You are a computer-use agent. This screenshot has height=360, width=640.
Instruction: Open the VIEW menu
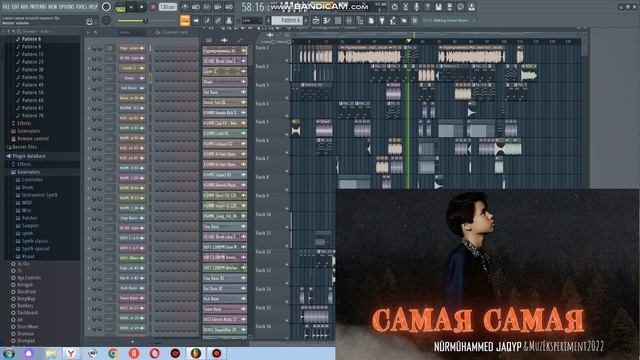click(53, 7)
